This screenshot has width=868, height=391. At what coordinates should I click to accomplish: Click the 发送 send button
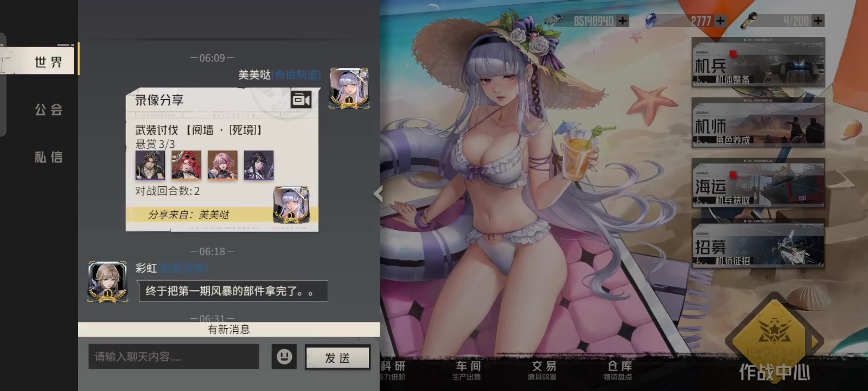coord(337,358)
